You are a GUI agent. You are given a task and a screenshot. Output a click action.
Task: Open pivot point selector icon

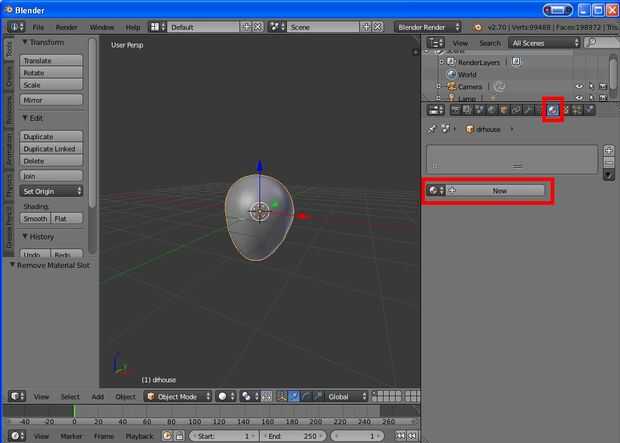point(250,396)
